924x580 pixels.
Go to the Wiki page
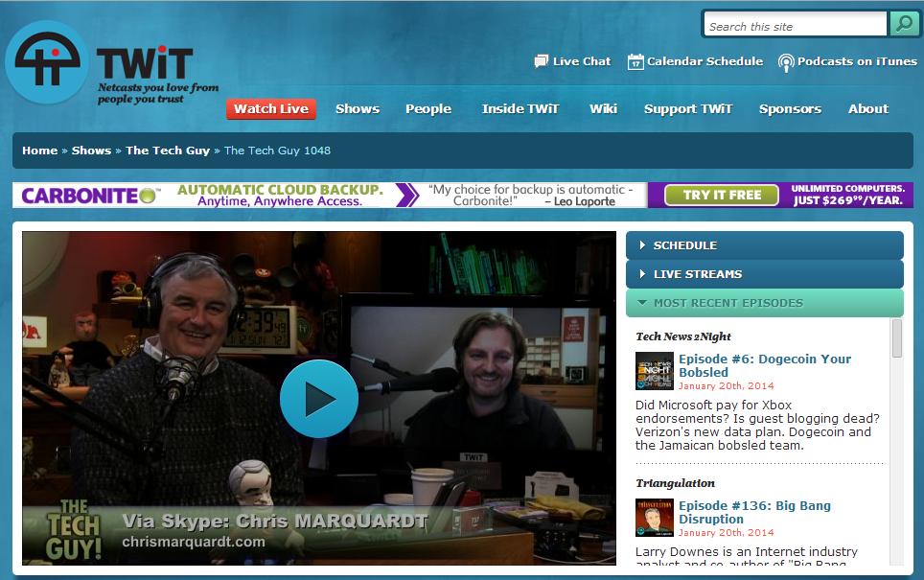[x=604, y=109]
